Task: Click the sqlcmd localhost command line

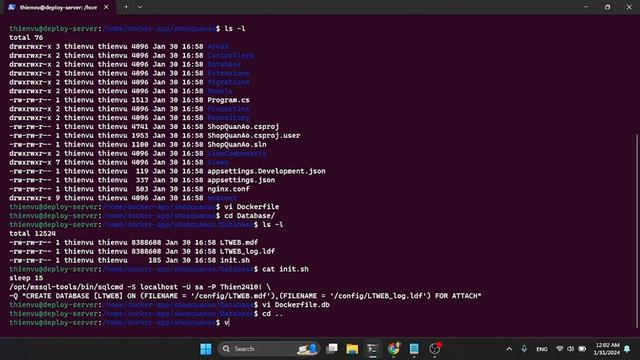Action: (x=140, y=287)
